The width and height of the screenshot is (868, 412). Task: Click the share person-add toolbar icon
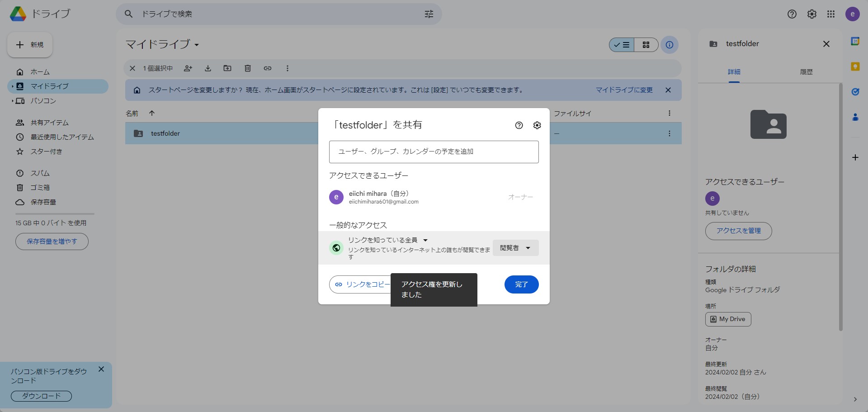tap(188, 68)
